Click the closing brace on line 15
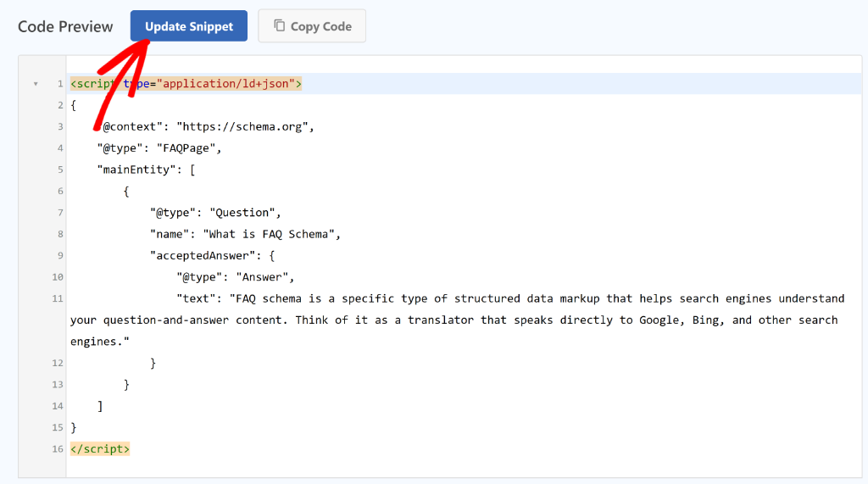This screenshot has height=484, width=868. (74, 428)
